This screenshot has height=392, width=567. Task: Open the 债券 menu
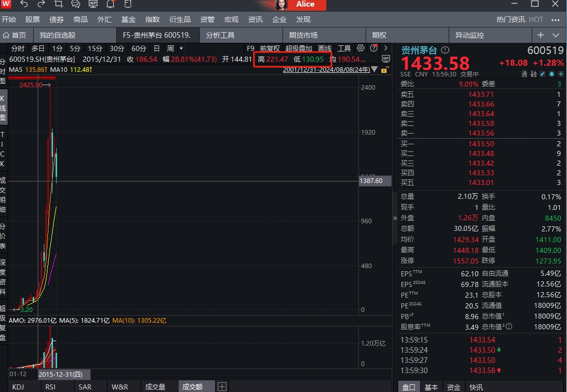tap(57, 19)
